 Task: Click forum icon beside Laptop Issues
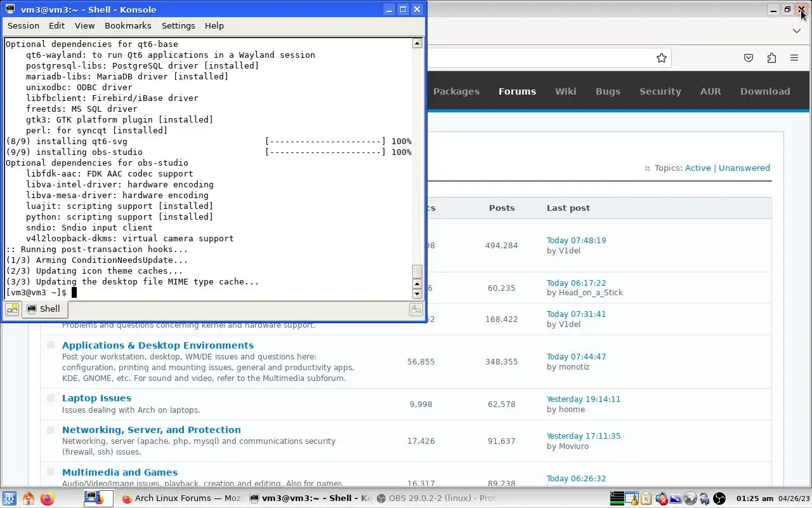51,398
